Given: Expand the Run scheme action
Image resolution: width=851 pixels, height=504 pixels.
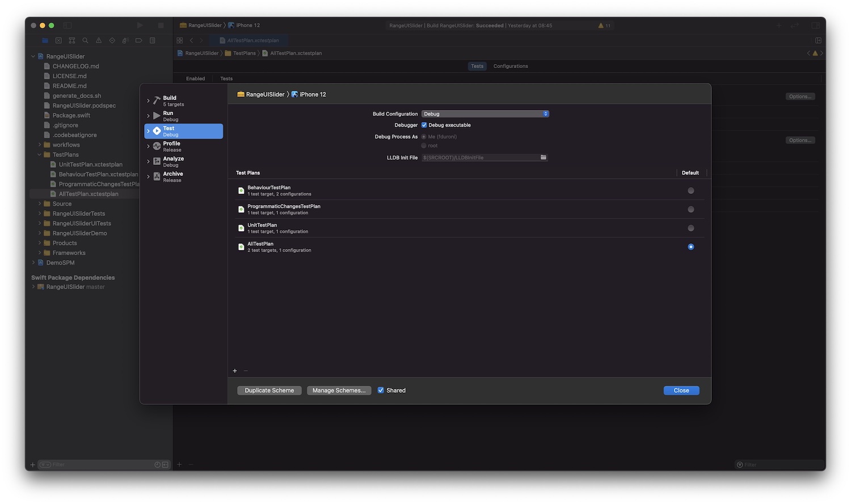Looking at the screenshot, I should click(149, 116).
